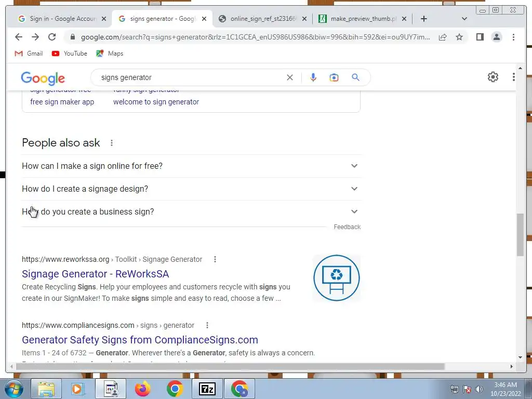Screen dimensions: 532x399
Task: Open tab search dropdown arrow
Action: point(464,19)
